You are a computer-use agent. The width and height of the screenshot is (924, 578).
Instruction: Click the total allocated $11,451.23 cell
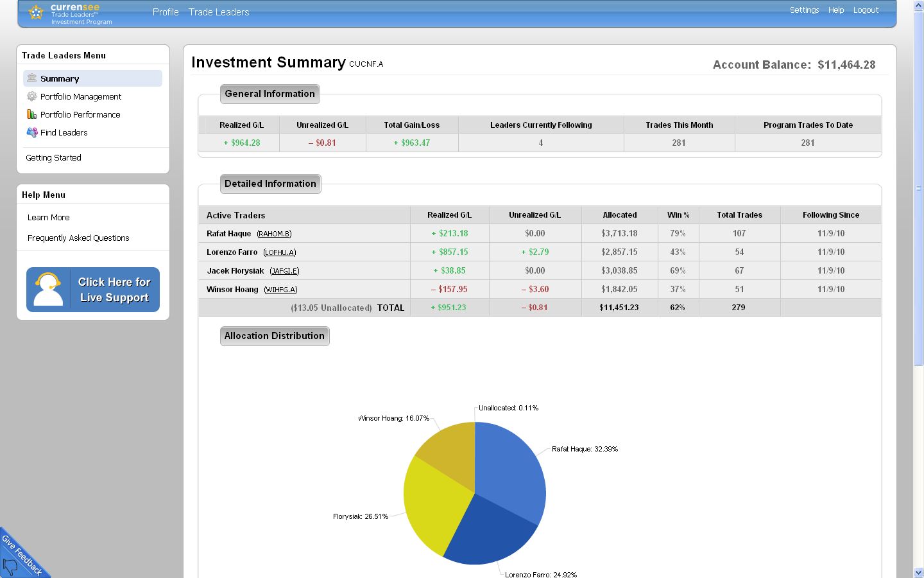click(619, 308)
